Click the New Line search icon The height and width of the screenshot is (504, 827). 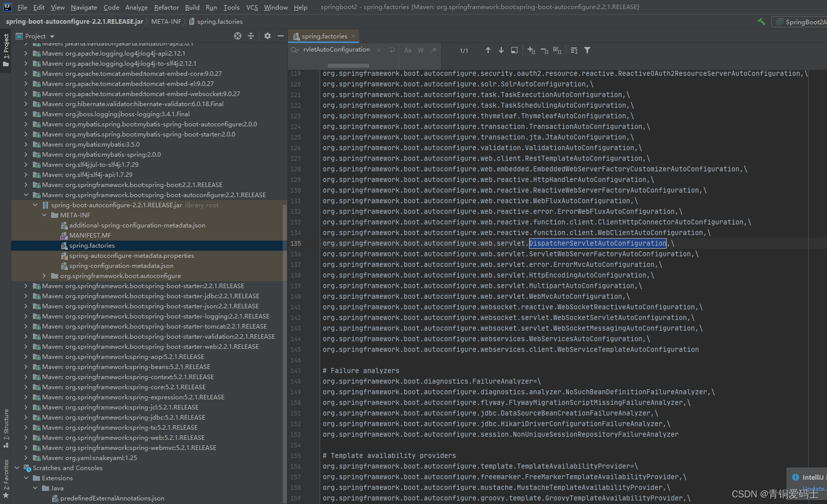[x=392, y=50]
